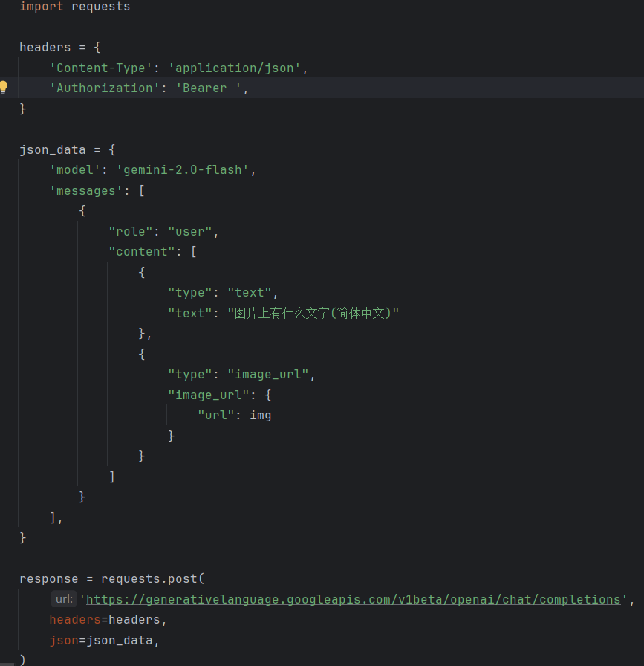Click the yellow lightbulb quick-fix icon
644x666 pixels.
4,88
